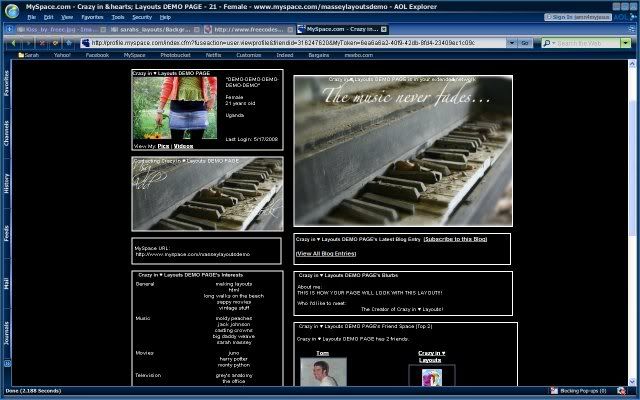Open the Facebook bookmark
640x400 pixels.
pyautogui.click(x=97, y=55)
